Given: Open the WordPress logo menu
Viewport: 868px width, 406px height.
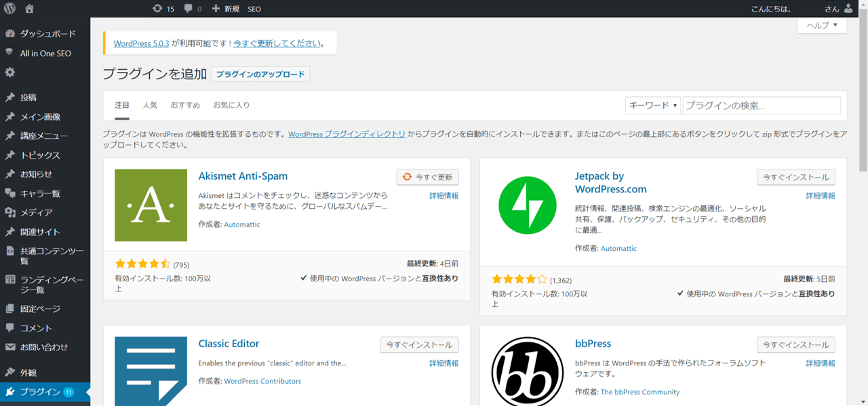Looking at the screenshot, I should [x=9, y=9].
